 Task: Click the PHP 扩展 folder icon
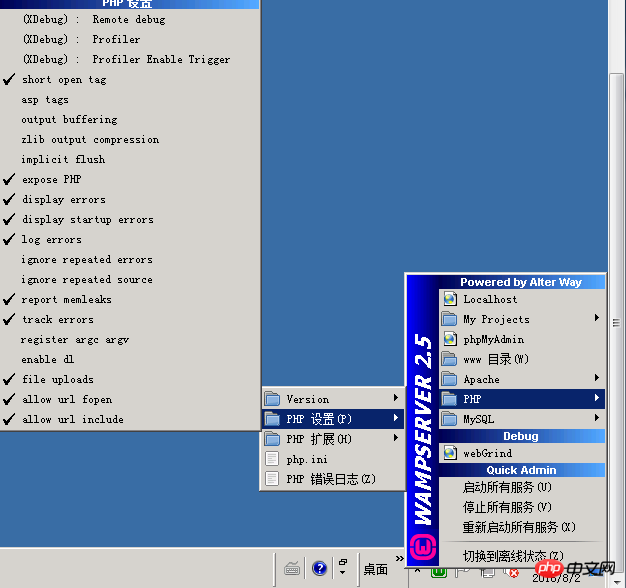(272, 439)
